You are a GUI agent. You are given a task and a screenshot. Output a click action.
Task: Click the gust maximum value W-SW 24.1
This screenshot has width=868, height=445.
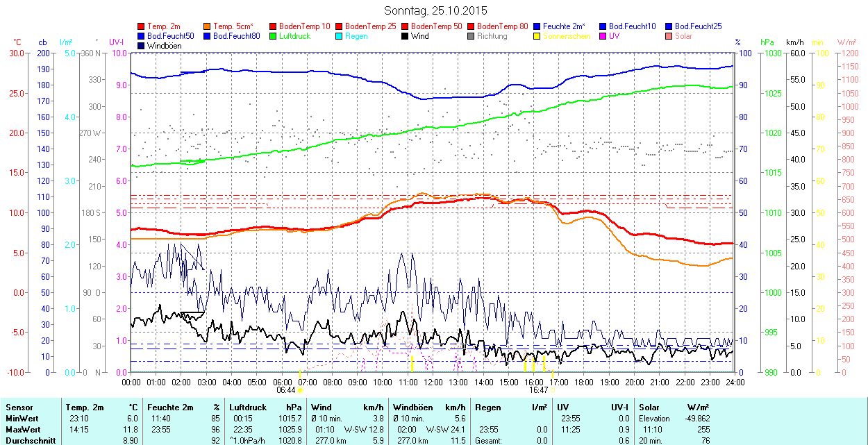446,430
